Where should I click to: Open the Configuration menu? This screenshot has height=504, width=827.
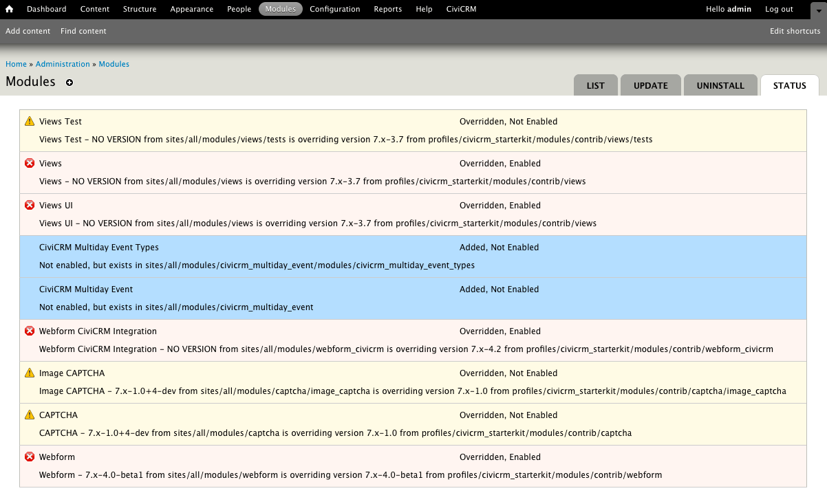pos(335,9)
